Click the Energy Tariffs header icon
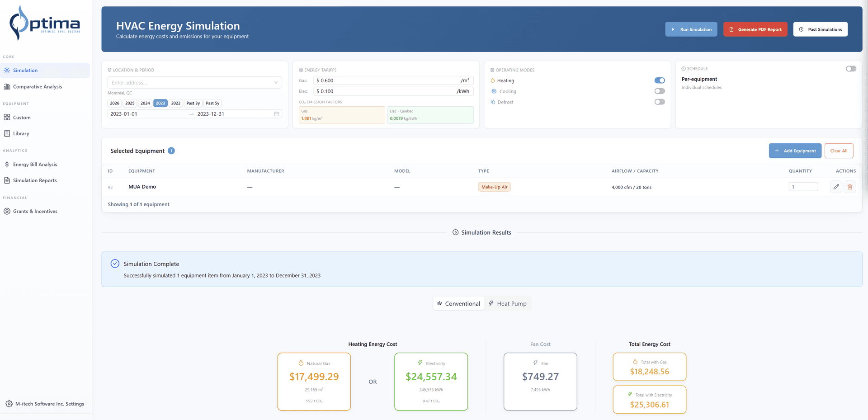This screenshot has height=420, width=868. 301,70
